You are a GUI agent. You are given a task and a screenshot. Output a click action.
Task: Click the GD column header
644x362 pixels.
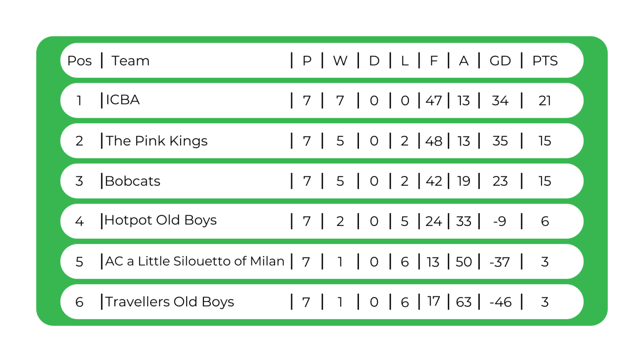point(500,61)
